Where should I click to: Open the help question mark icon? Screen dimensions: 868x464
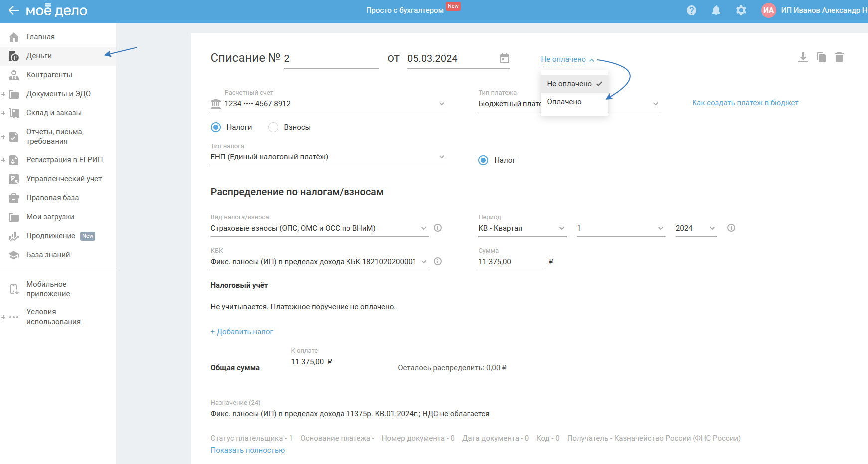692,10
